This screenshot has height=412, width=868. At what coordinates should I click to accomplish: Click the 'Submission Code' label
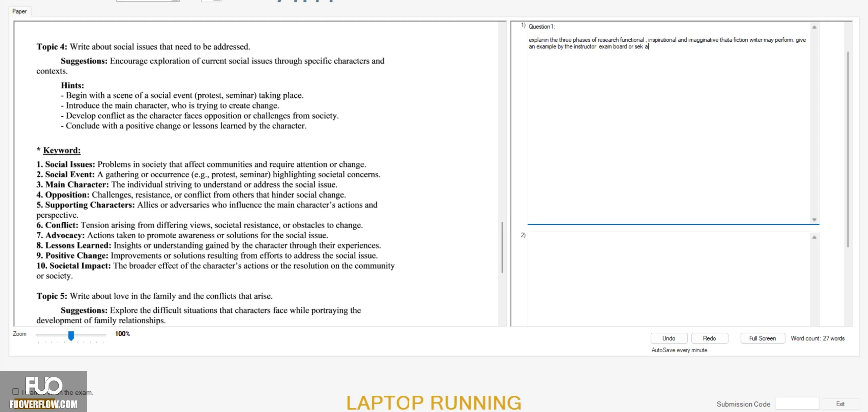pos(744,404)
